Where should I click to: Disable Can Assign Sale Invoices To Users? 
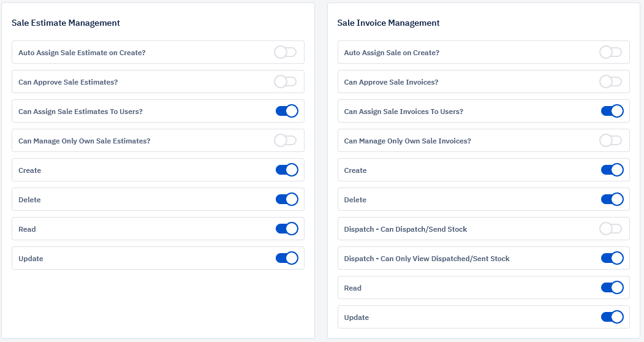(612, 111)
